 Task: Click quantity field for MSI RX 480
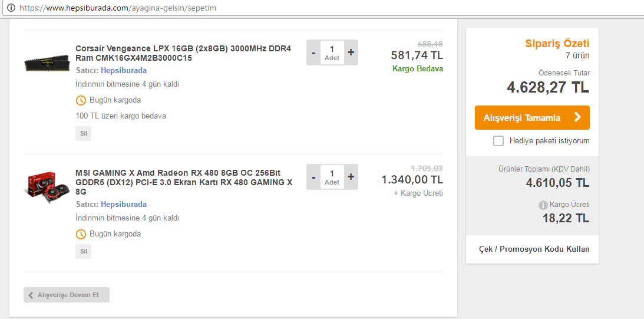(x=332, y=177)
